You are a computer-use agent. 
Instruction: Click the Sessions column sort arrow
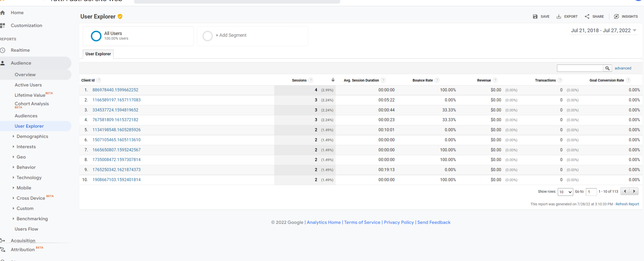tap(333, 80)
